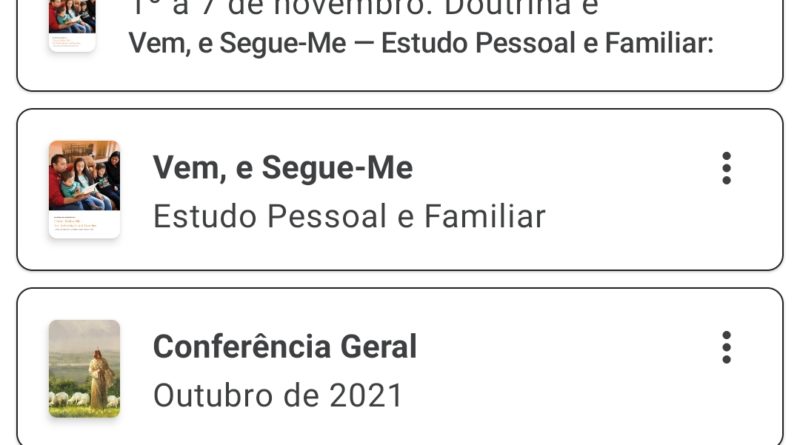Open the "1º a 7 de novembro" lesson heading
This screenshot has height=445, width=800.
(x=365, y=8)
